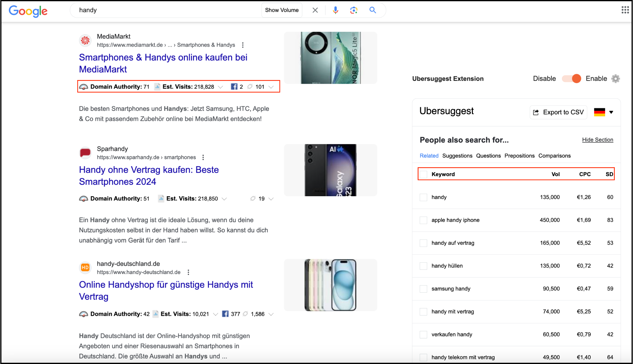This screenshot has width=633, height=364.
Task: Toggle the Ubersuggest Extension enable switch
Action: pos(571,78)
